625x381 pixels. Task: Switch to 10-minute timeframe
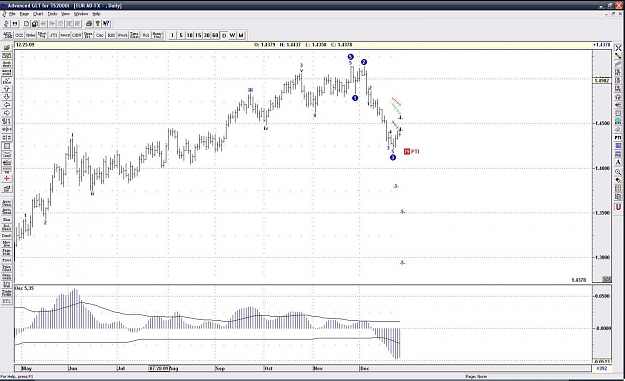tap(189, 35)
